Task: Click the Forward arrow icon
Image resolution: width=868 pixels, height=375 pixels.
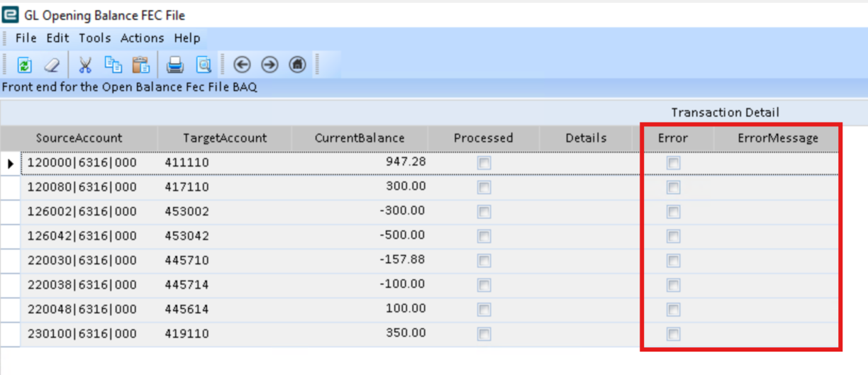Action: coord(269,65)
